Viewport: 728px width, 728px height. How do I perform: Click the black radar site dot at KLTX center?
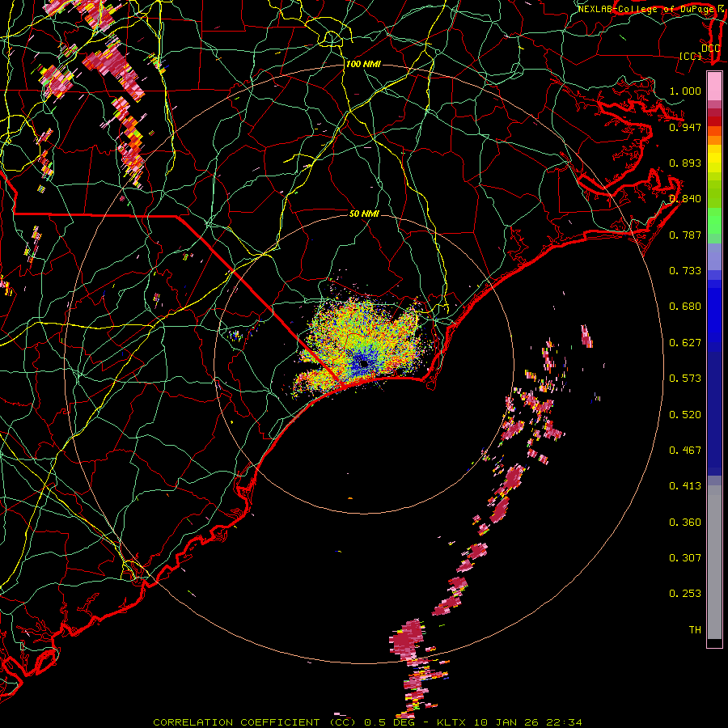click(x=363, y=364)
